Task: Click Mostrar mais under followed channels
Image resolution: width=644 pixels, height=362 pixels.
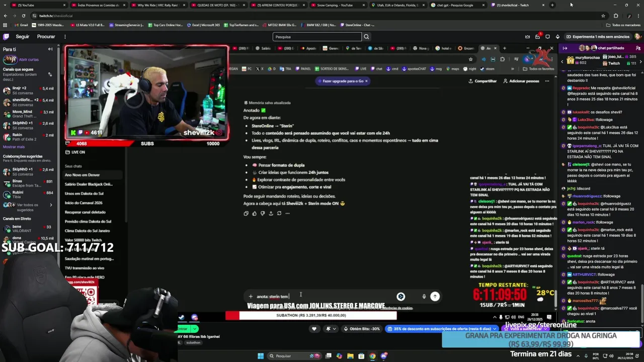Action: 14,147
